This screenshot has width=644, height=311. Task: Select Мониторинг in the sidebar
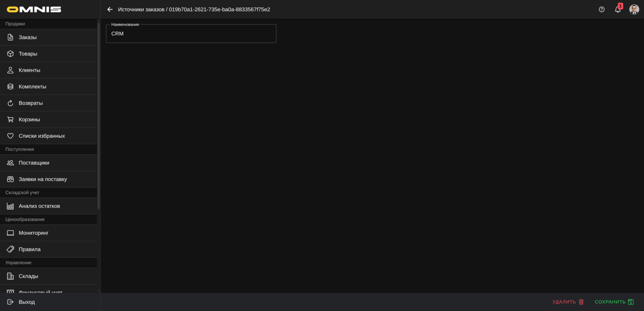click(x=34, y=233)
